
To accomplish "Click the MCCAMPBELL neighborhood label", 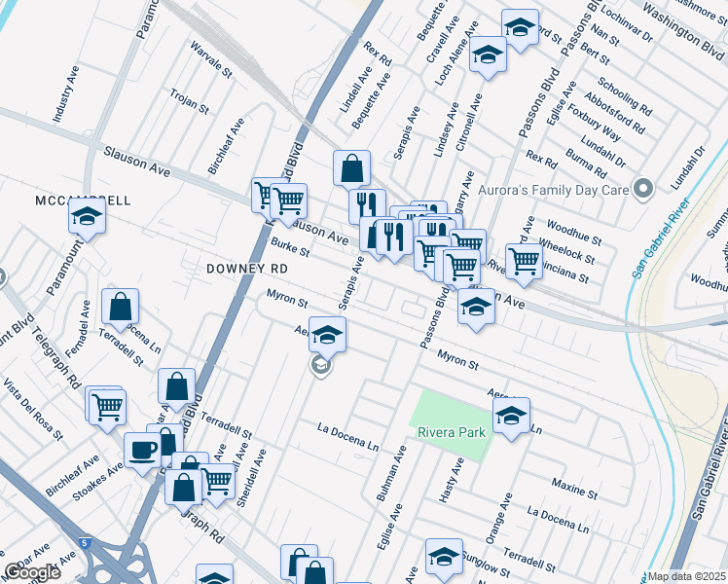I will click(x=83, y=201).
